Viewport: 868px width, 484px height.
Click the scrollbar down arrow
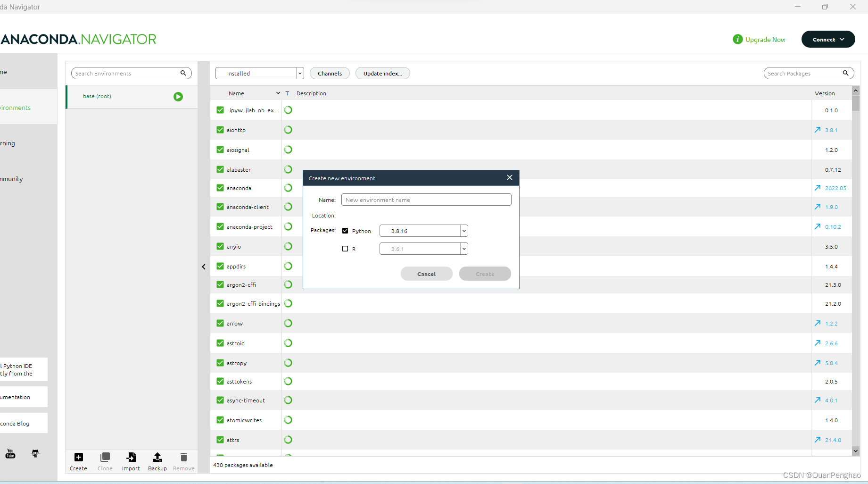(x=856, y=451)
